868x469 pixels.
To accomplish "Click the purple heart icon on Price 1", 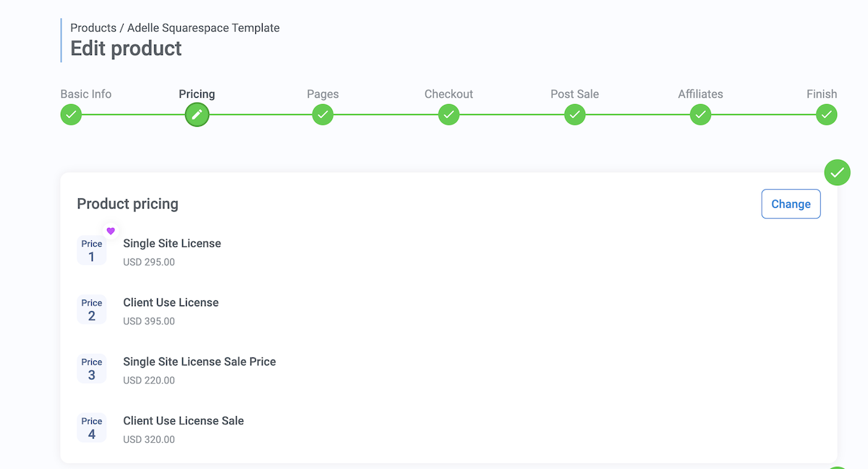I will point(111,231).
